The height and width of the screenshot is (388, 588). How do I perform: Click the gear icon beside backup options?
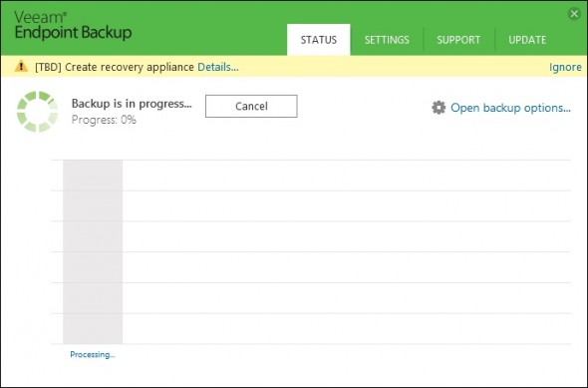439,108
